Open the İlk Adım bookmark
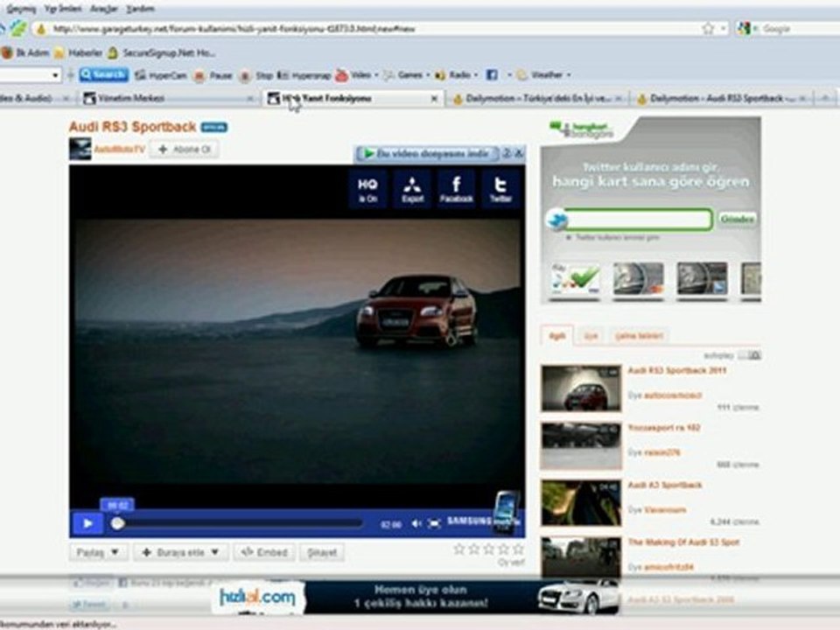 tap(25, 52)
